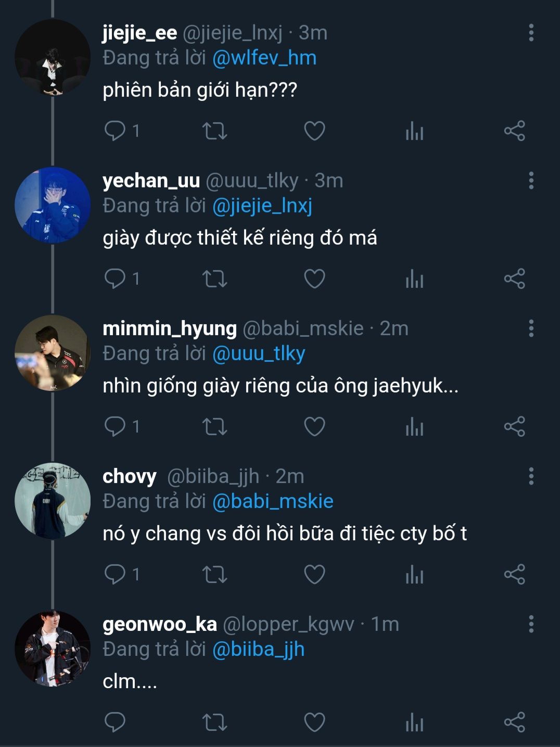Open the @wlfev_hm mention link
This screenshot has height=747, width=560.
point(264,58)
